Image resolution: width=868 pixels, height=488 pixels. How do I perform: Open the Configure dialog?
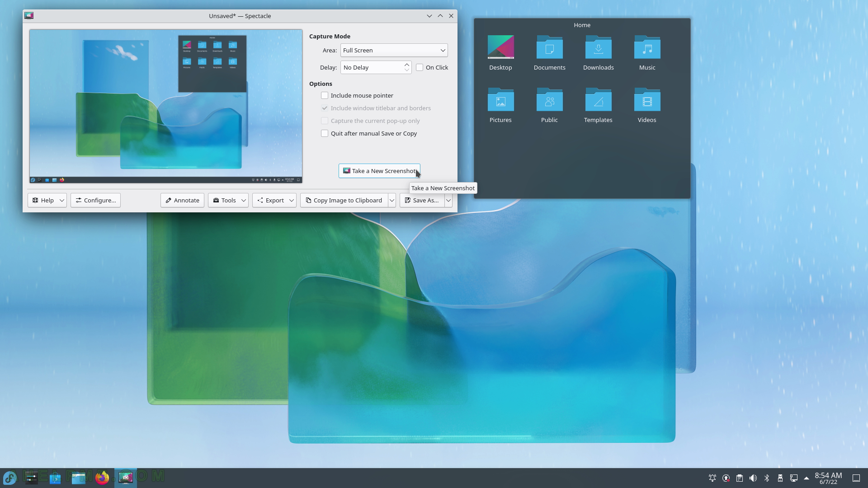[95, 200]
